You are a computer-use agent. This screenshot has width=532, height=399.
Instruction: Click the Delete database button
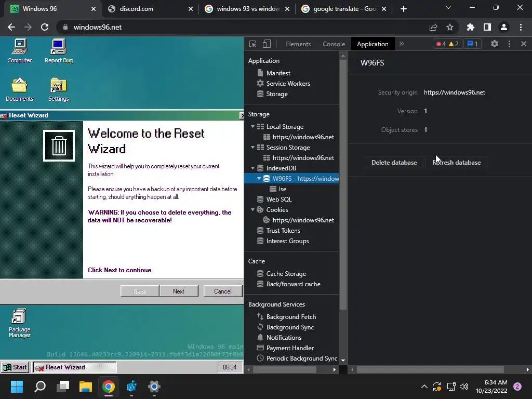(x=394, y=163)
